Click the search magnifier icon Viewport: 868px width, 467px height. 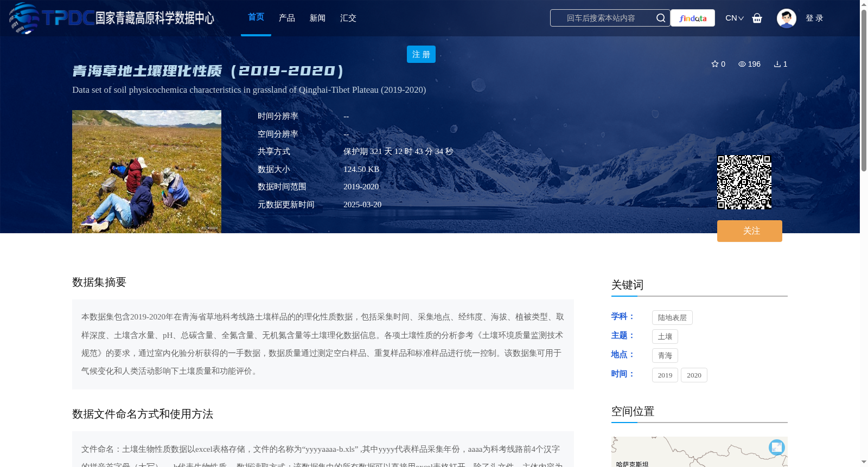tap(661, 18)
